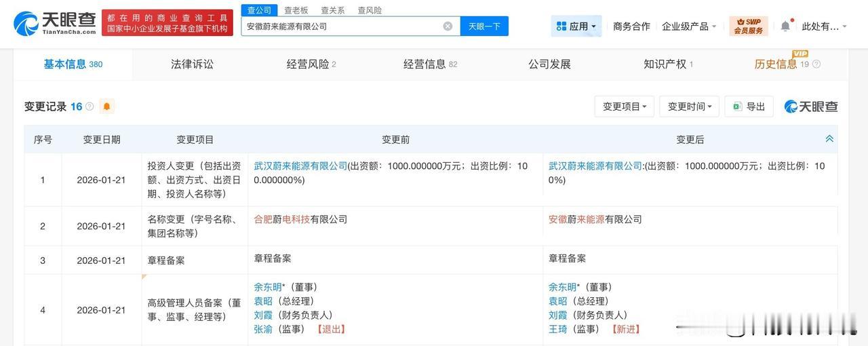Click the 【退出】 tag beside 张渝
This screenshot has height=346, width=868.
pos(331,329)
